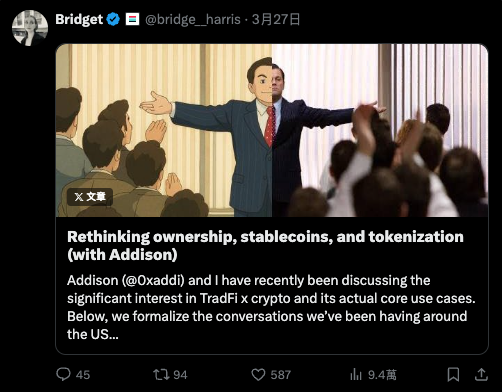The height and width of the screenshot is (392, 502).
Task: Open the article cover image
Action: pyautogui.click(x=272, y=130)
